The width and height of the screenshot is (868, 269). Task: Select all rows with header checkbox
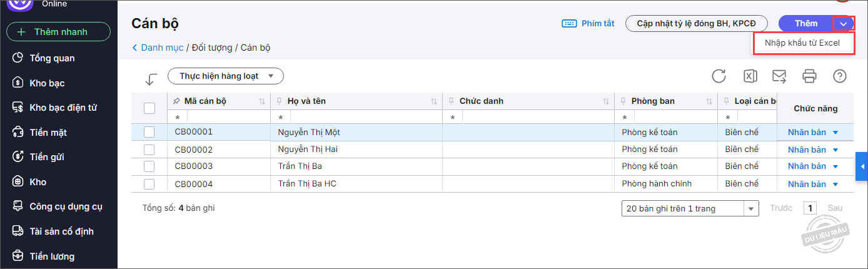tap(149, 108)
